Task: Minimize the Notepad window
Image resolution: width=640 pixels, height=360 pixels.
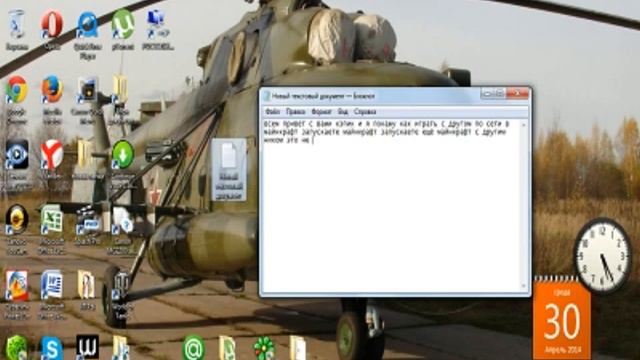Action: (487, 94)
